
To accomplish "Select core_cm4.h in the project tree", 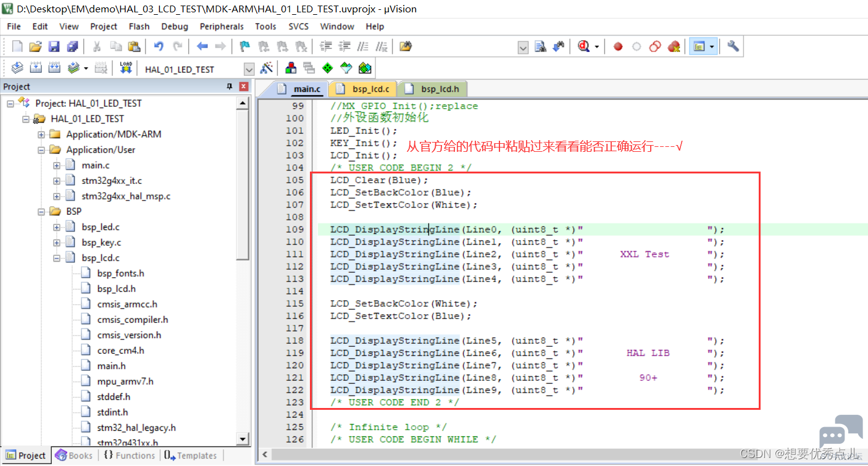I will [x=120, y=351].
